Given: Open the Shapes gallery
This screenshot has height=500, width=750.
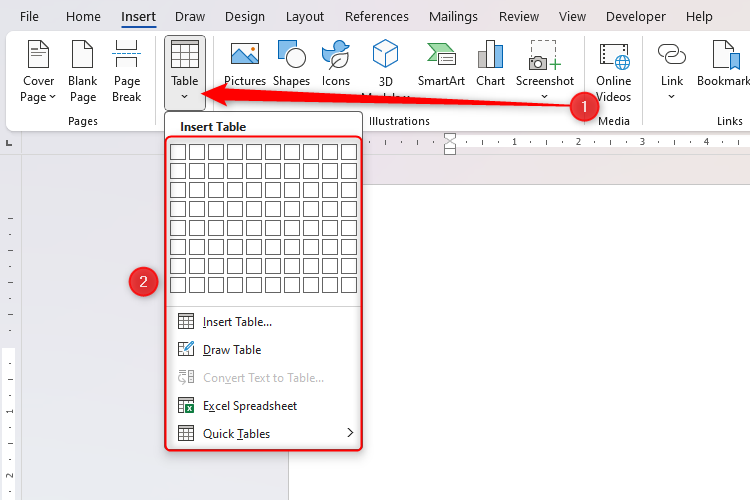Looking at the screenshot, I should [291, 56].
